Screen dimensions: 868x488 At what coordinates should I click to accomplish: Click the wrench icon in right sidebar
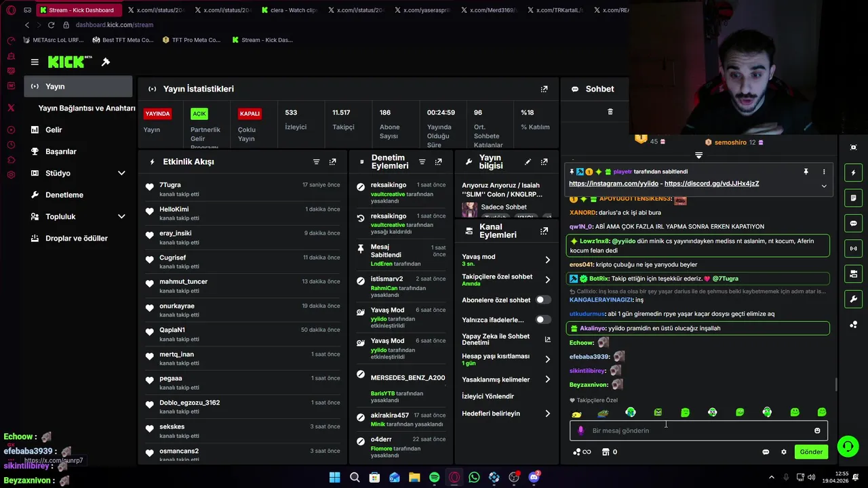point(853,299)
